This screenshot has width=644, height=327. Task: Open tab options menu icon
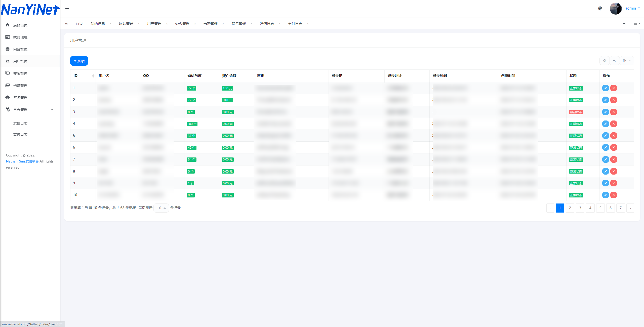coord(637,24)
